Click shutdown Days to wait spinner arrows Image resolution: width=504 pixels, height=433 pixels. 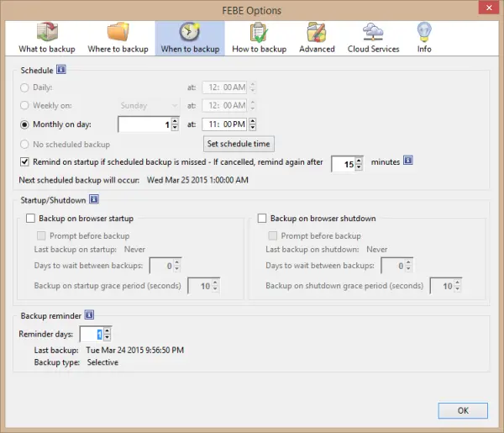[408, 266]
